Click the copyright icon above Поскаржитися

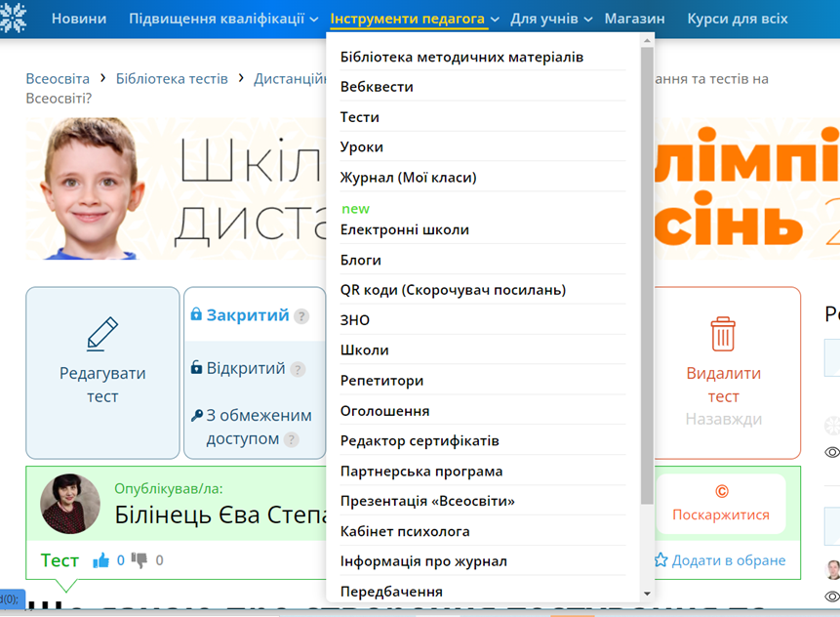(x=722, y=491)
